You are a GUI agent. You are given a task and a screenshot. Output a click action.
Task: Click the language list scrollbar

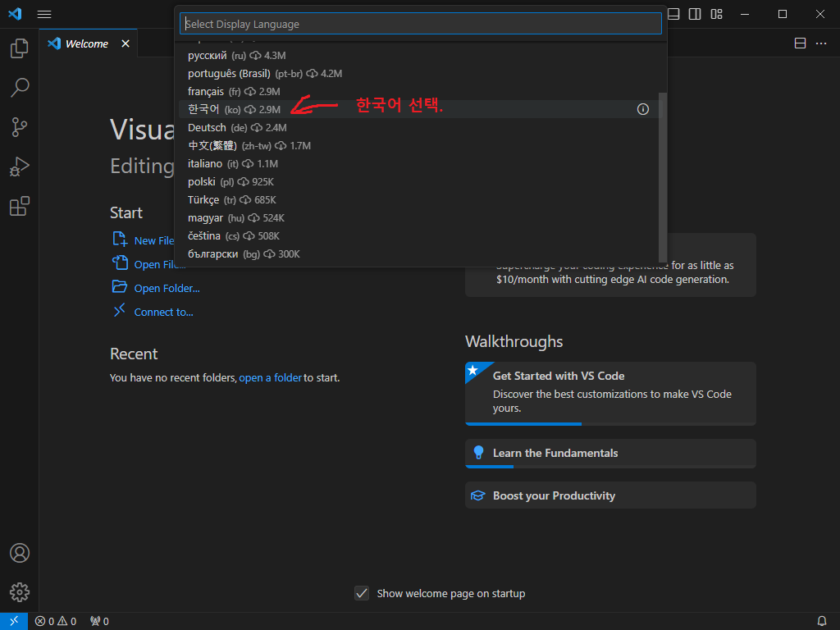pos(663,177)
